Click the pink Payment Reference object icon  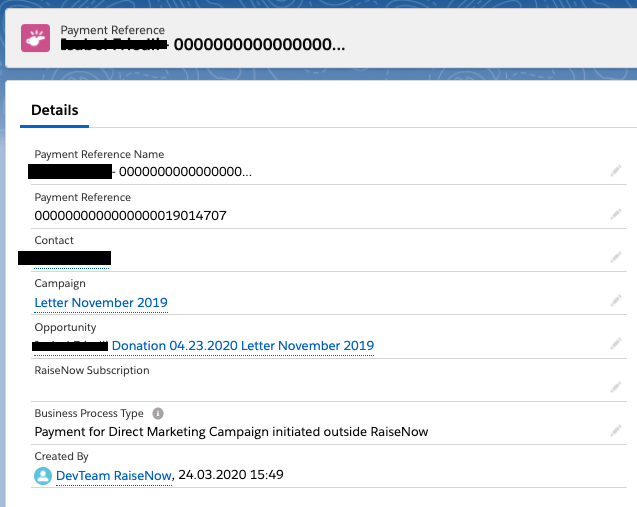[x=35, y=38]
